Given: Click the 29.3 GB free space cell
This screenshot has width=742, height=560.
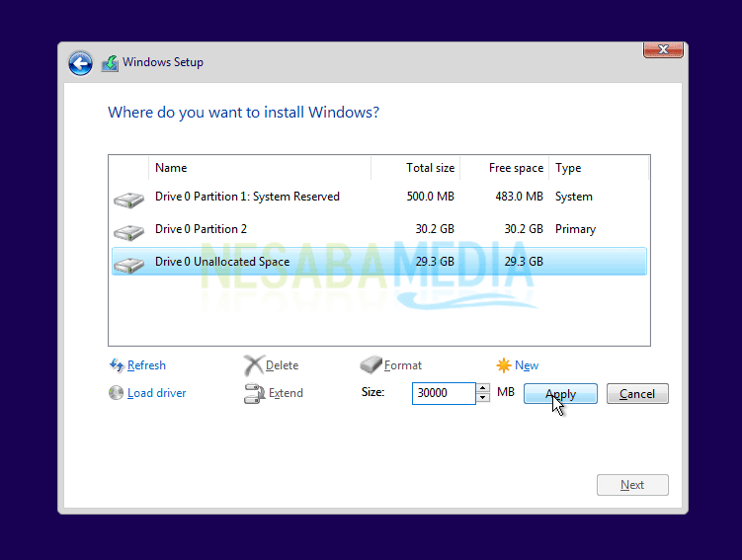Looking at the screenshot, I should click(524, 262).
